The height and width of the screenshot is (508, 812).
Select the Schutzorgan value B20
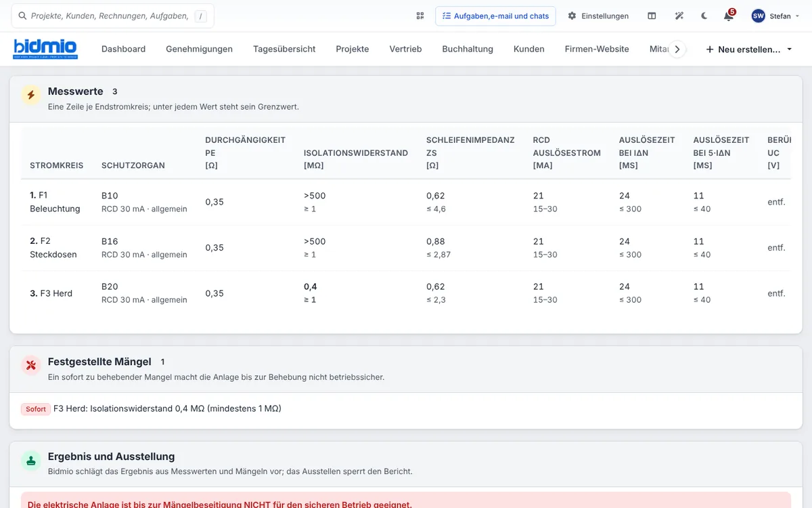pyautogui.click(x=110, y=287)
